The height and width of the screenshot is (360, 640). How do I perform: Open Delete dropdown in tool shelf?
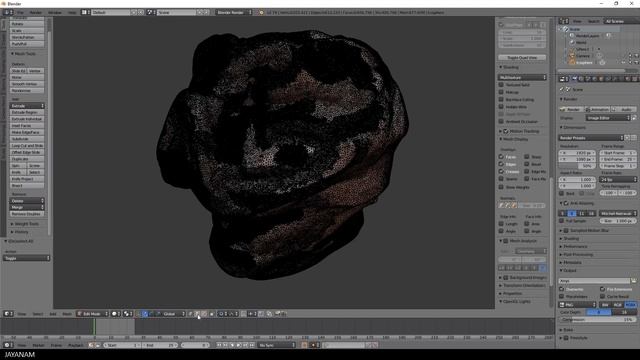tap(27, 201)
